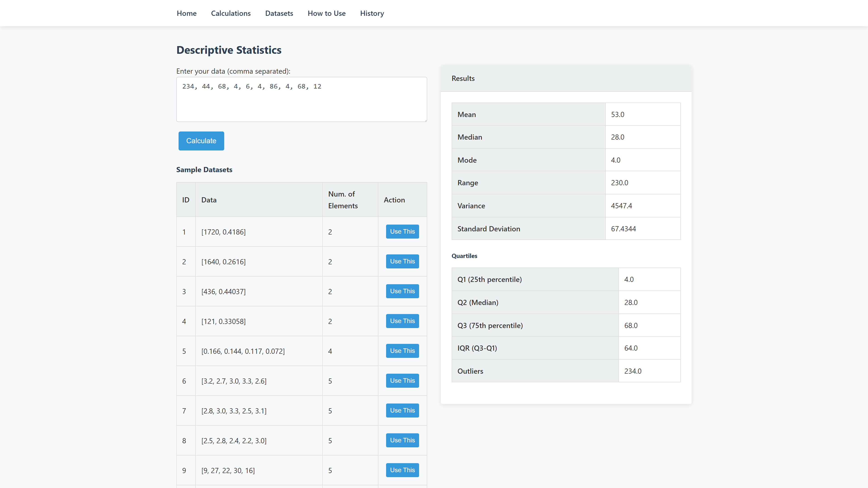Use This for [9, 27, 22, 30, 16]
868x488 pixels.
[402, 470]
